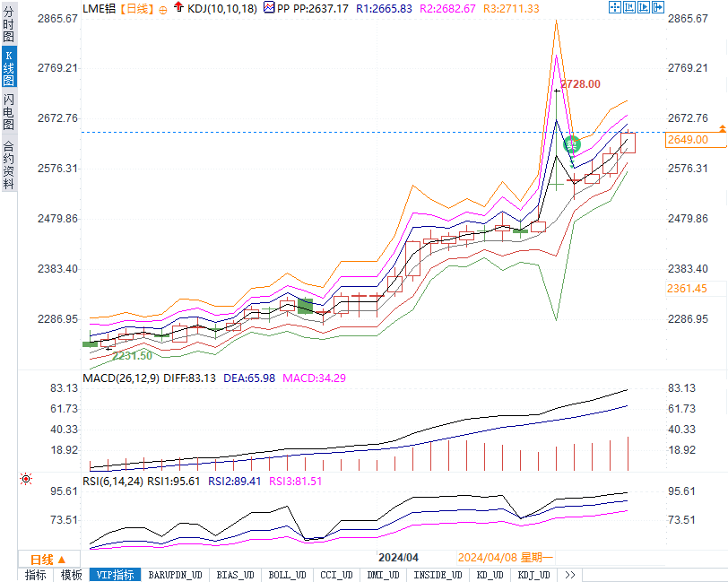Apply the BOLL_UD indicator
The width and height of the screenshot is (728, 582).
[287, 575]
